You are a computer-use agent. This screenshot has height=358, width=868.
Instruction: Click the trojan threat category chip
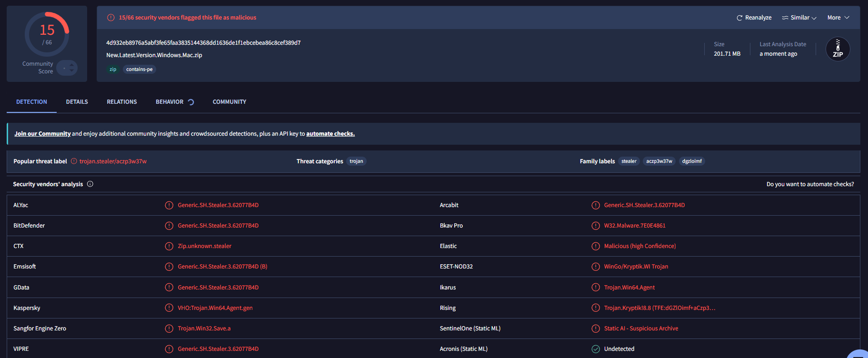[x=356, y=161]
